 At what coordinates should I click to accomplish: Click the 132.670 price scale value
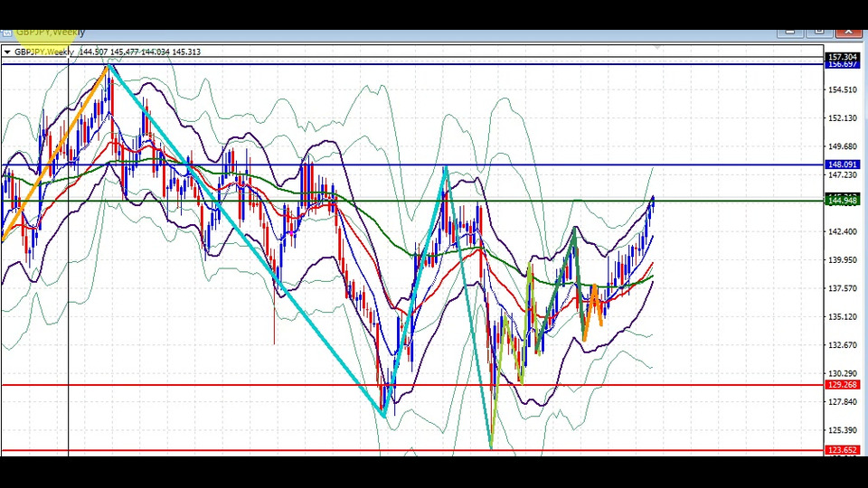point(843,344)
